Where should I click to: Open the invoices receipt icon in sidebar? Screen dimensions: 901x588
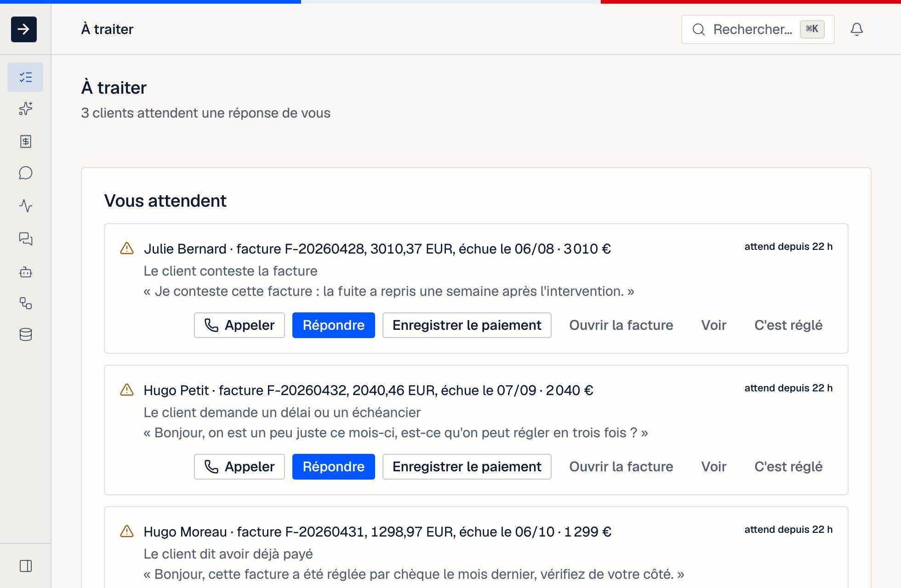click(x=25, y=141)
